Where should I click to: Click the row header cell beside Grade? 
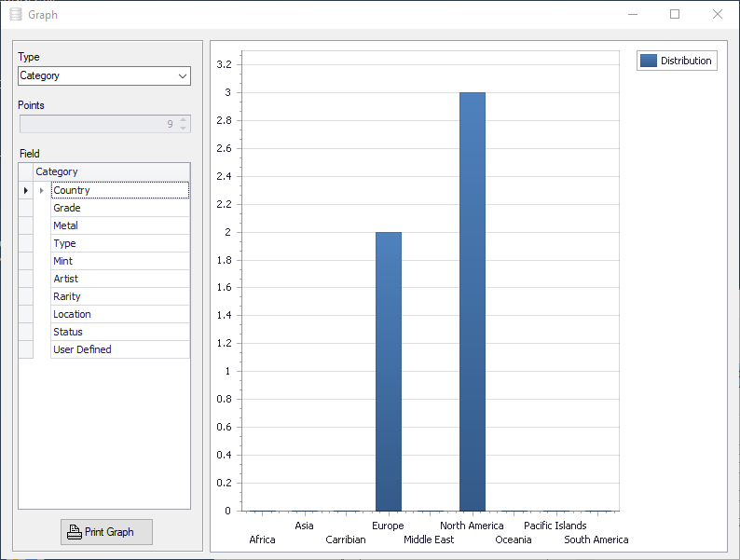click(x=25, y=208)
